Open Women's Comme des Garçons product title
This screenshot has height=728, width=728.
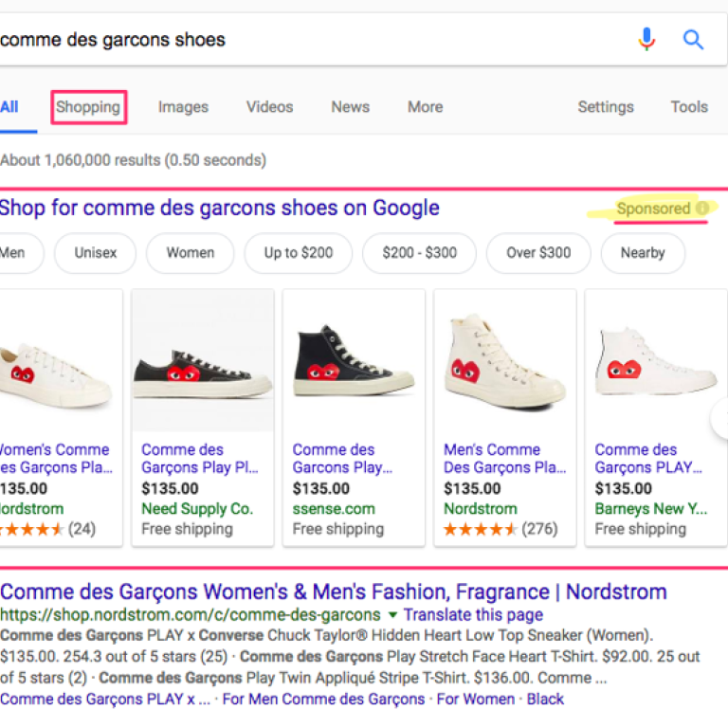tap(56, 458)
